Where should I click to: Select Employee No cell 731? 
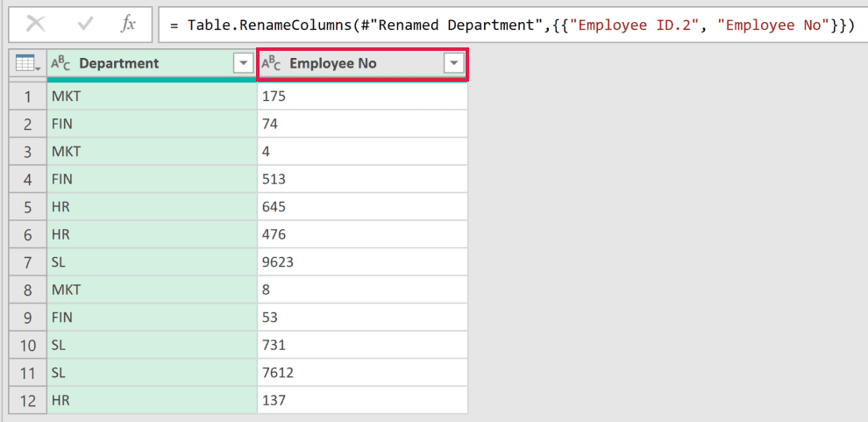[363, 346]
